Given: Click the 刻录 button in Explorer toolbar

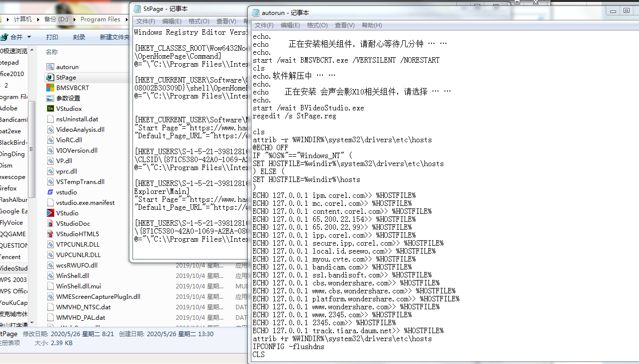Looking at the screenshot, I should click(x=79, y=37).
